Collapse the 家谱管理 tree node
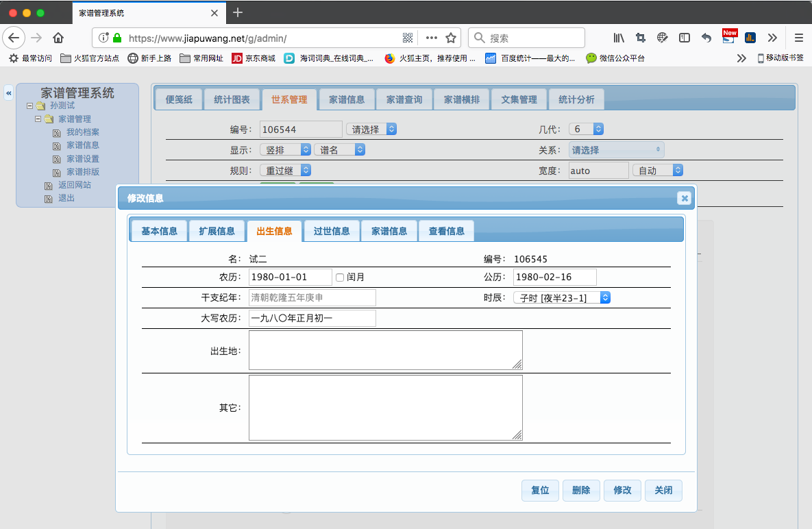The width and height of the screenshot is (812, 529). [38, 119]
